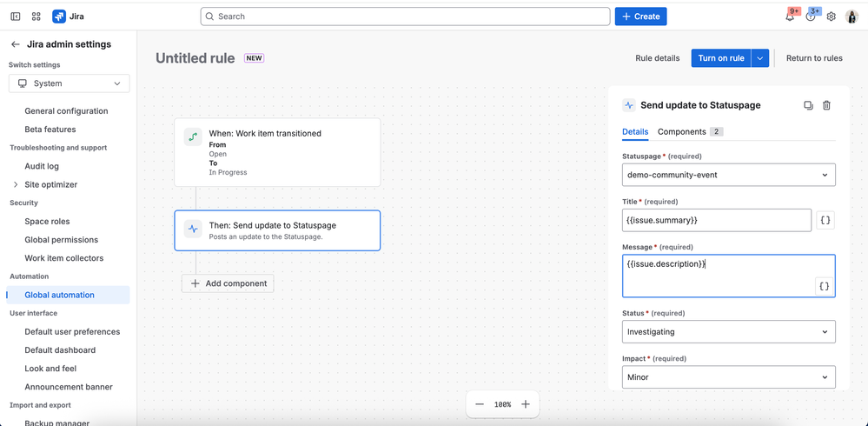Click Return to rules

click(x=814, y=58)
